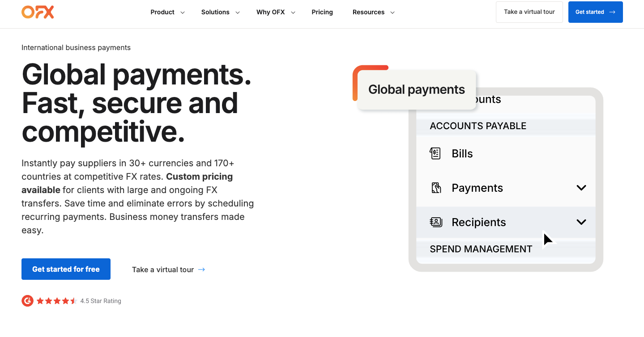Click the Bills document icon
Screen dimensions: 644x337
pos(435,154)
